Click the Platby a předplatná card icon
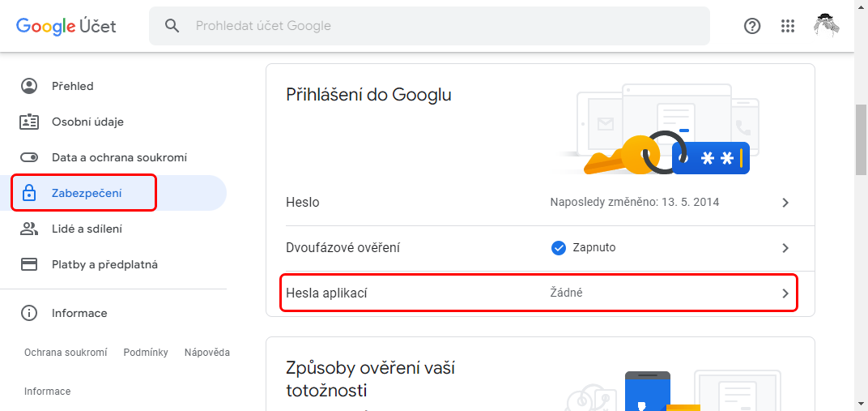Screen dimensions: 868x411 (29, 264)
